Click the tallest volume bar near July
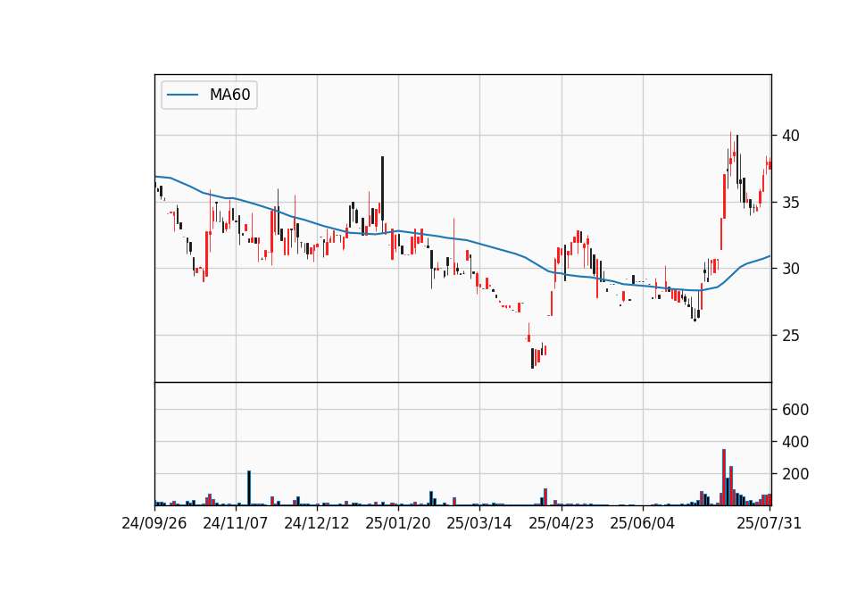 coord(724,477)
